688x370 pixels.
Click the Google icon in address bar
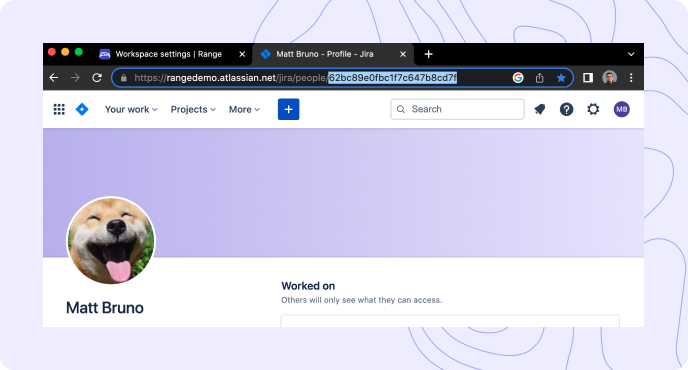tap(518, 78)
